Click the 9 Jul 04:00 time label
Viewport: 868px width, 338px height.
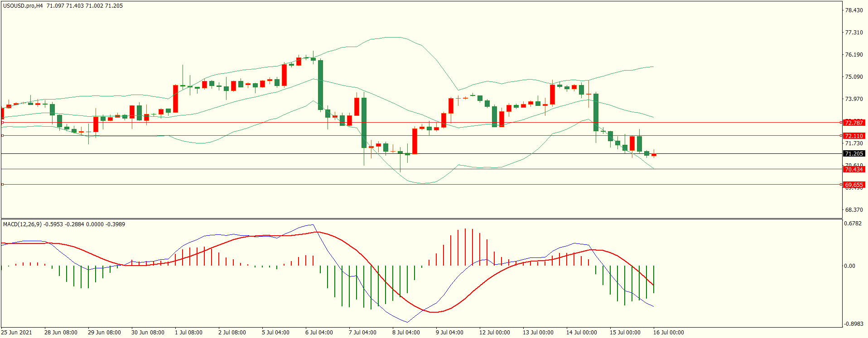pyautogui.click(x=449, y=333)
